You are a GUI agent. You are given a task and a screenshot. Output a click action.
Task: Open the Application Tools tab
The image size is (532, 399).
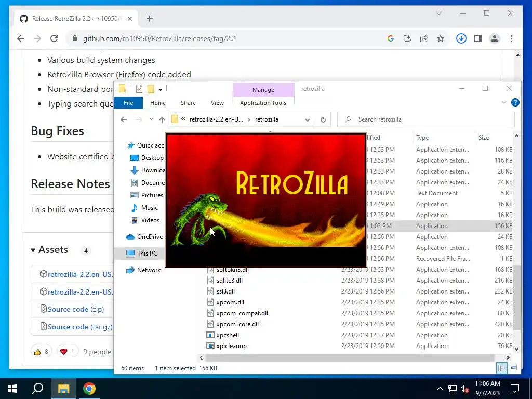(263, 103)
